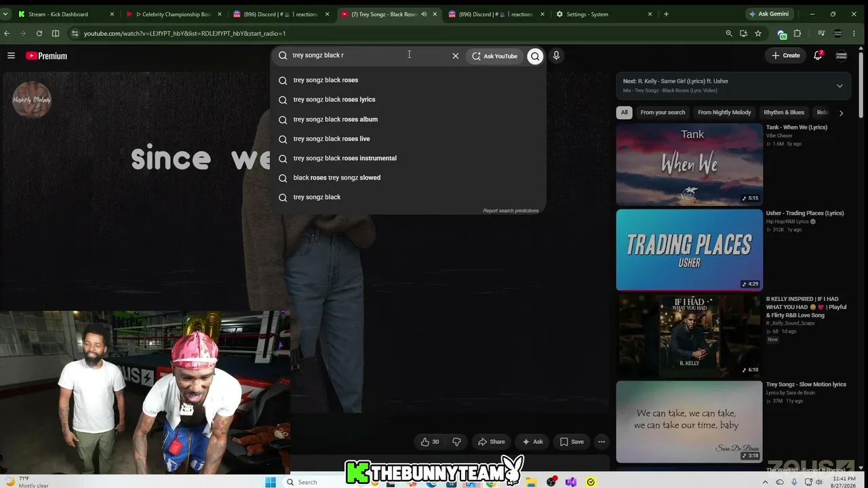The height and width of the screenshot is (488, 868).
Task: Open Chrome extensions puzzle menu
Action: [797, 33]
